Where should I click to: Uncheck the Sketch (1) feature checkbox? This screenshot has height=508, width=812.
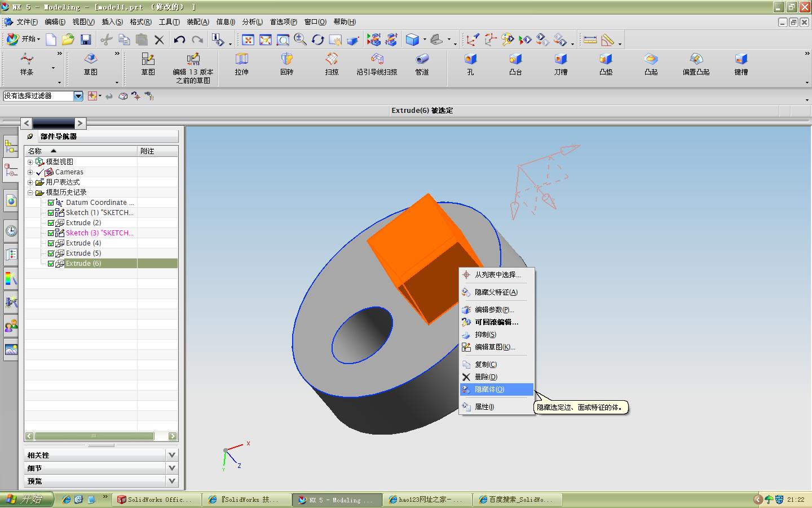(x=51, y=213)
